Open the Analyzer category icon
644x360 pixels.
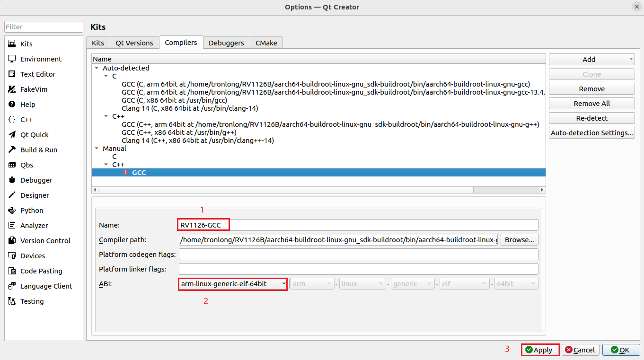click(12, 225)
